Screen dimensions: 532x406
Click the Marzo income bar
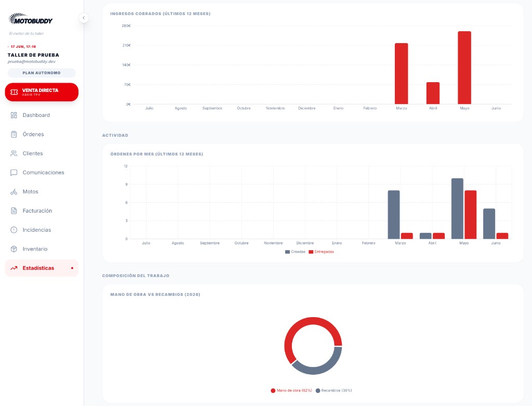(x=402, y=74)
